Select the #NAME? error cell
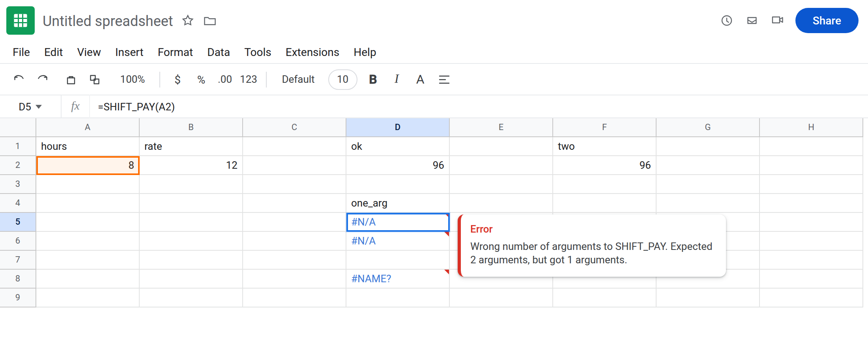The width and height of the screenshot is (868, 339). [398, 279]
